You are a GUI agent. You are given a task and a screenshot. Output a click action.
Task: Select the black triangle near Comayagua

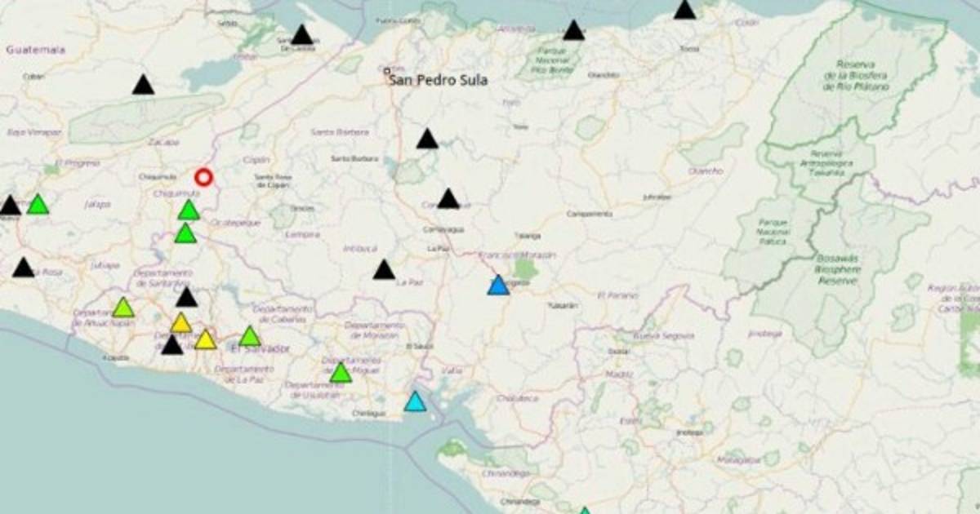click(x=448, y=199)
